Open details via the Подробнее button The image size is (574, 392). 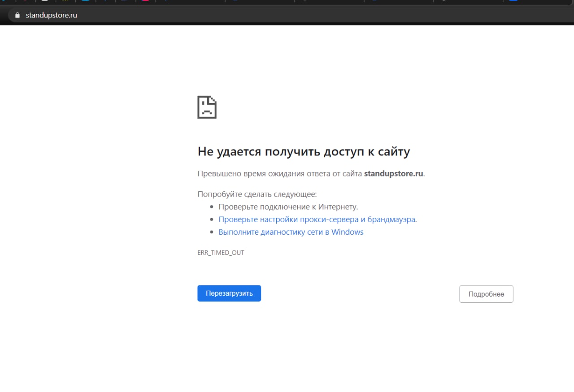(x=486, y=294)
